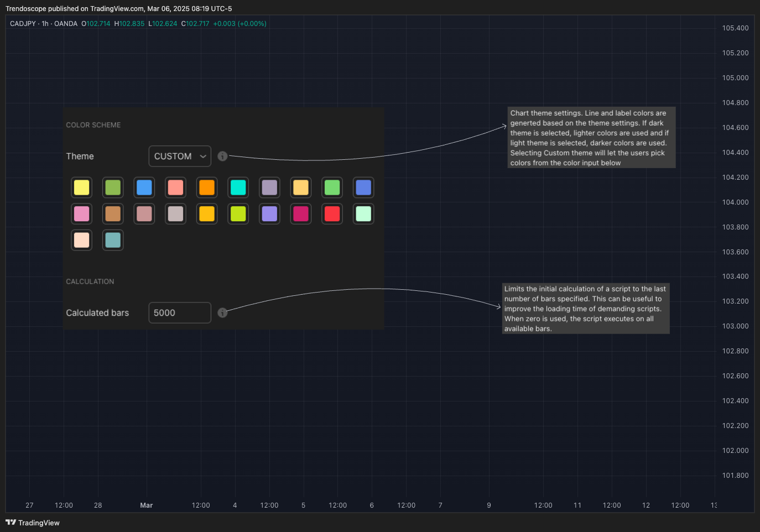Pick the peach swatch in the third row
760x532 pixels.
click(x=82, y=240)
